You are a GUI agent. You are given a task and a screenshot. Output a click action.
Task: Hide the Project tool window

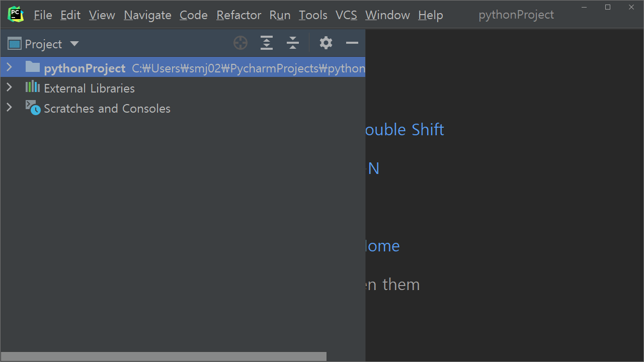[352, 43]
